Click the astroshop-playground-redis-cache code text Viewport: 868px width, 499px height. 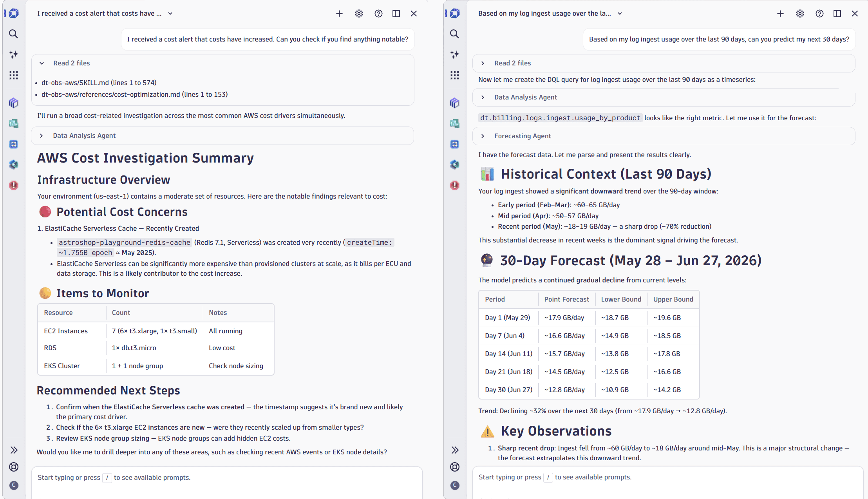pyautogui.click(x=125, y=242)
